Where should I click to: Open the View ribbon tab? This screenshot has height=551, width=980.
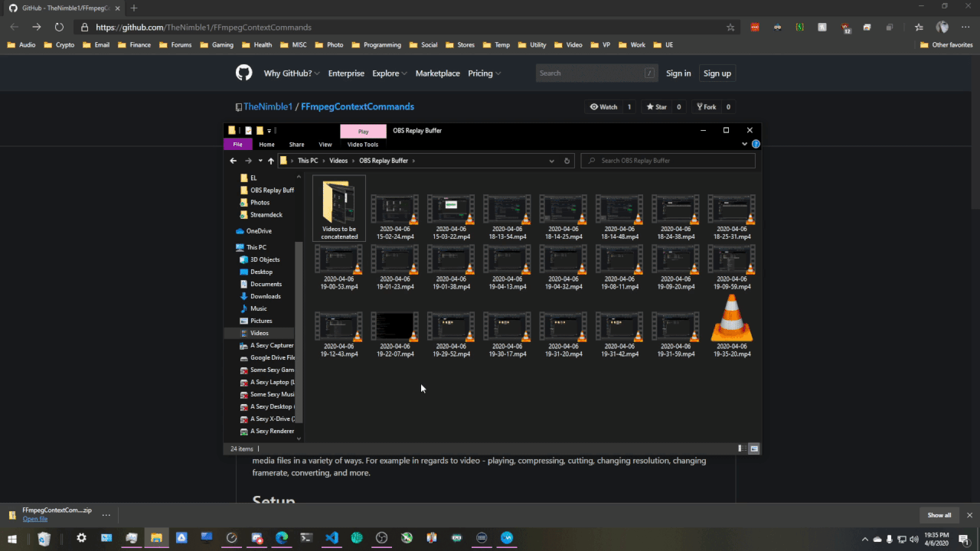[x=325, y=144]
